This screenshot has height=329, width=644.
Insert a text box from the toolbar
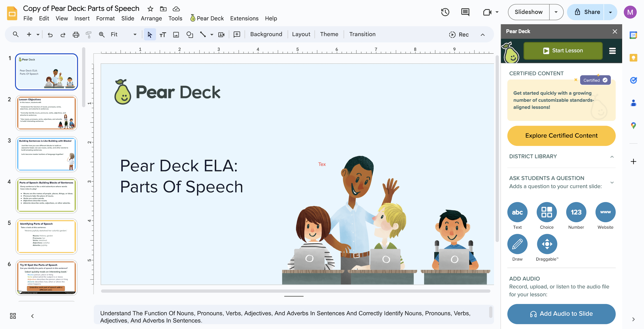coord(163,34)
